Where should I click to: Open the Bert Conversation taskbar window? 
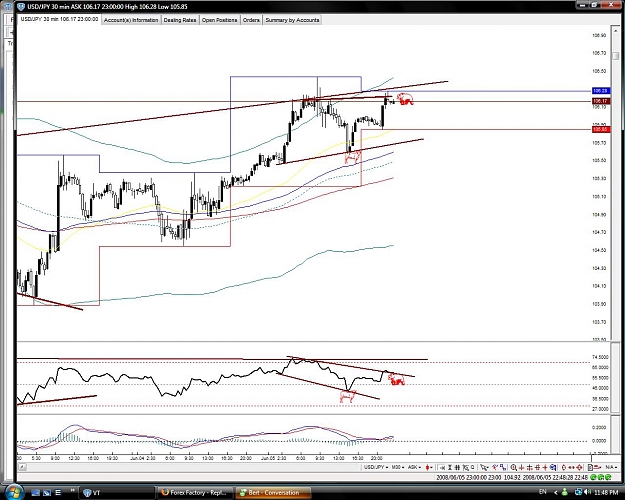click(273, 493)
